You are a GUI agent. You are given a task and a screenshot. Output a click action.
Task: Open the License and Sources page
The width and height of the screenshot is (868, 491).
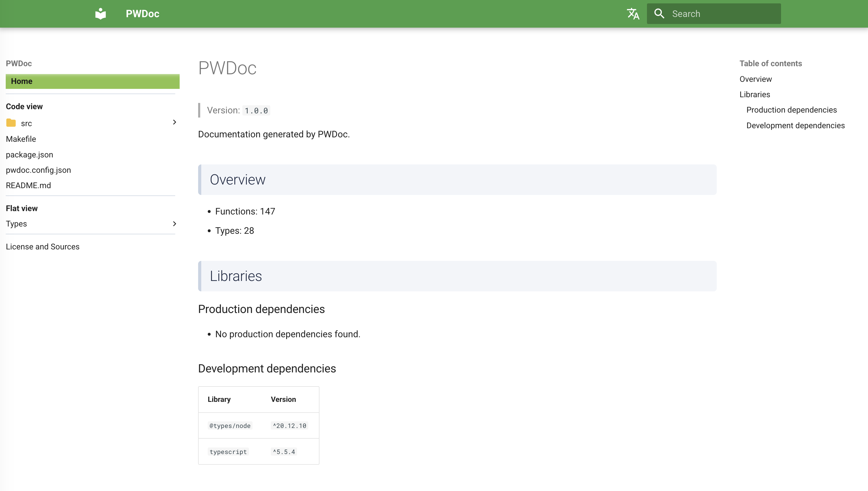tap(42, 247)
